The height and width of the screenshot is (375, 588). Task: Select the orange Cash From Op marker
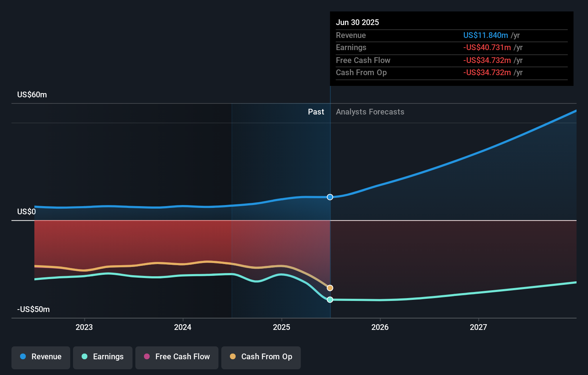pos(330,288)
